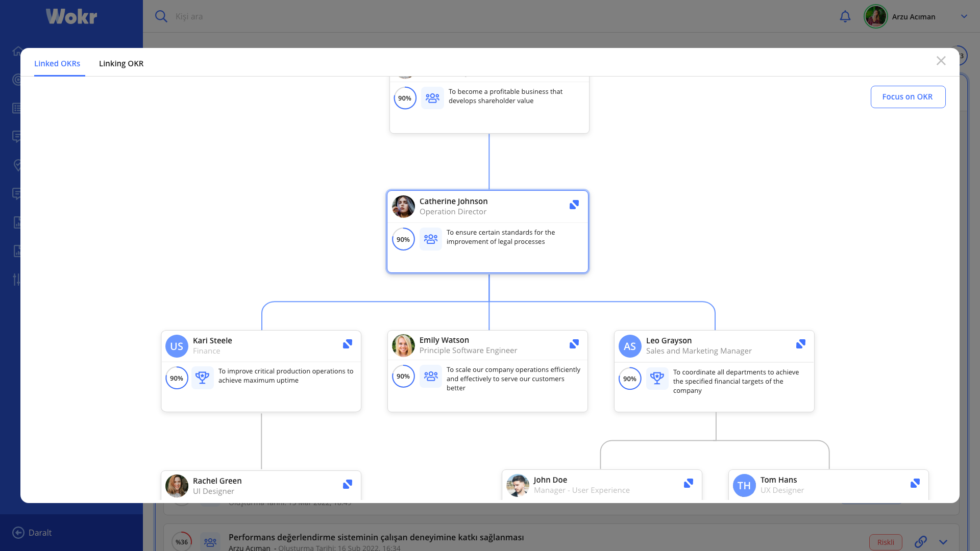Switch to the Linking OKR tab
This screenshot has width=980, height=551.
click(121, 63)
